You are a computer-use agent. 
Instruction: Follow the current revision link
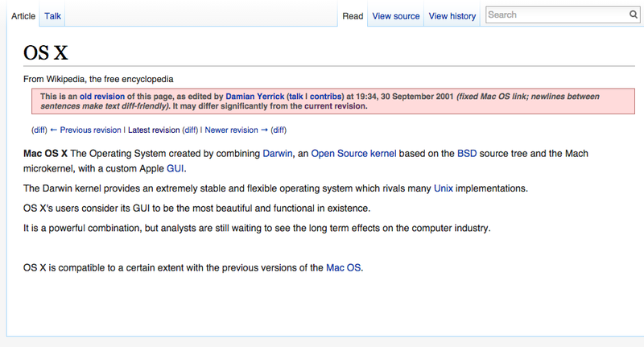tap(334, 106)
